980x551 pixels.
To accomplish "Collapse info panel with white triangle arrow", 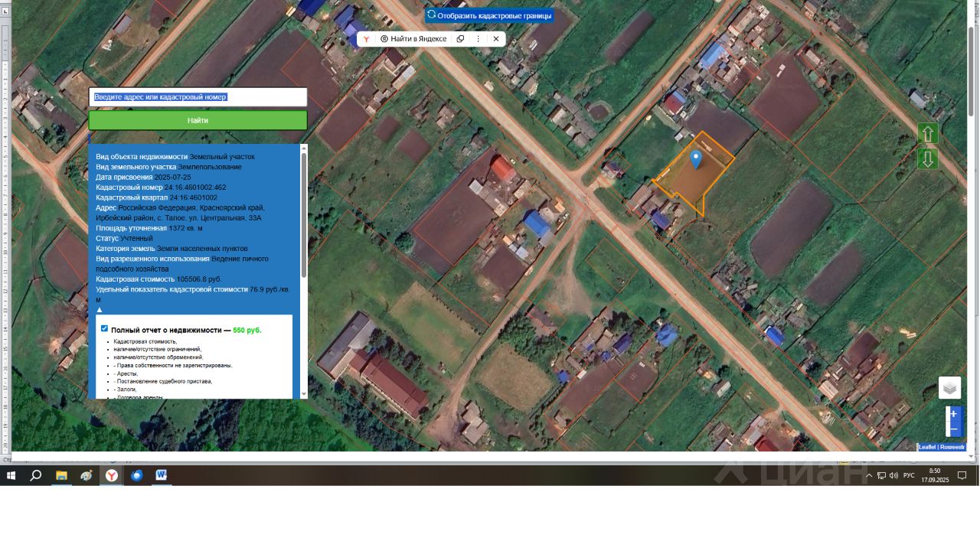I will click(x=100, y=310).
